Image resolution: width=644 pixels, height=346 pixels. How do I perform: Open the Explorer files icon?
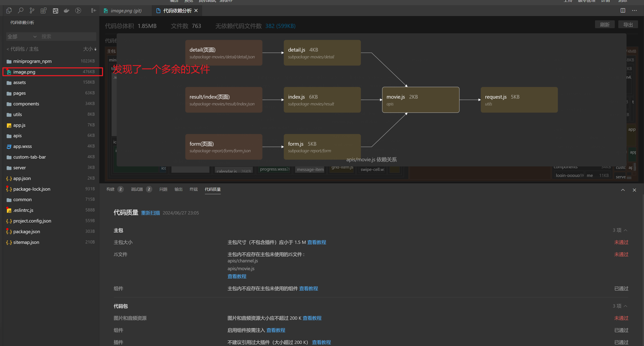9,10
